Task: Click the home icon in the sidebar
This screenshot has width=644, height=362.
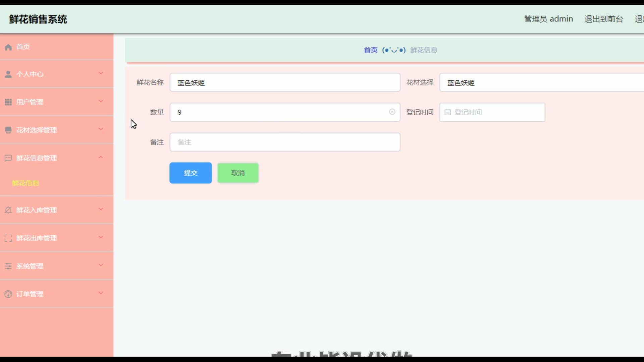Action: tap(8, 47)
